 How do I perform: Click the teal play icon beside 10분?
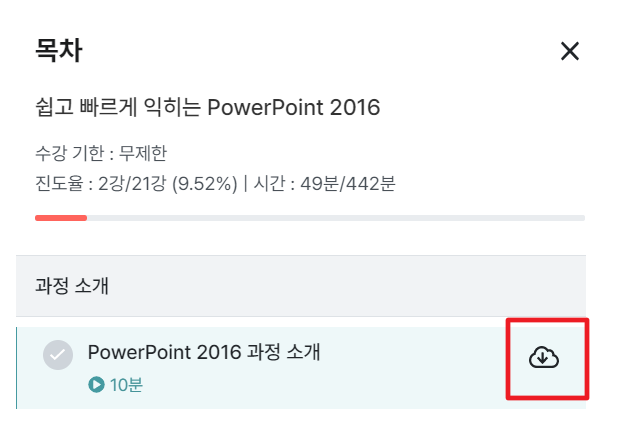[x=96, y=384]
